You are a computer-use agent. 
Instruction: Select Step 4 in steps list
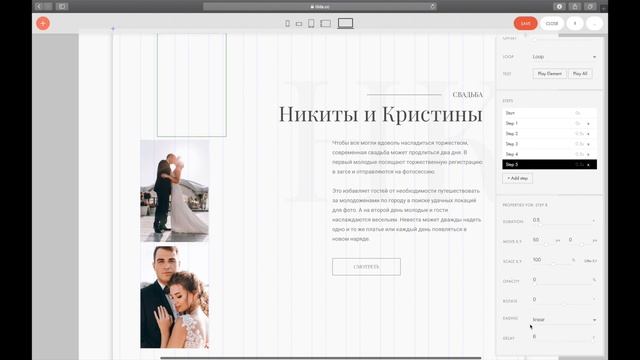[549, 154]
